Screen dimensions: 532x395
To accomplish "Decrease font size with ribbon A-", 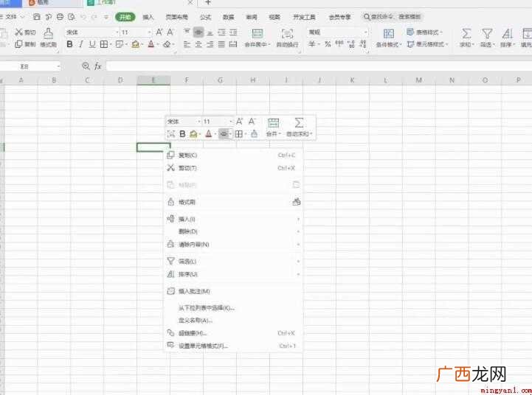I will pos(170,32).
